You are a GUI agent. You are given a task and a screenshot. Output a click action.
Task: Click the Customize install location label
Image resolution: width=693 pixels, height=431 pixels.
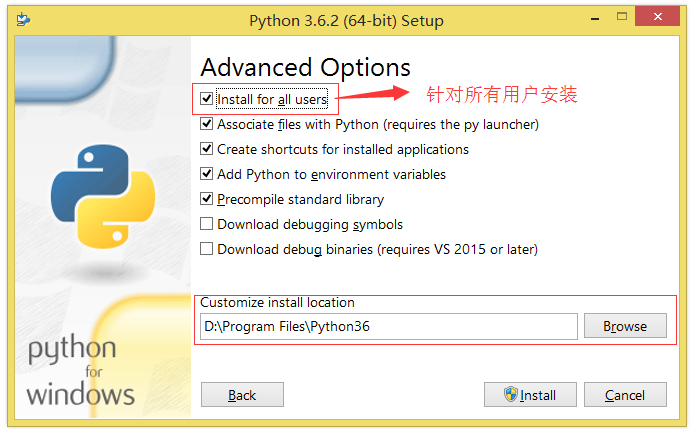tap(277, 303)
